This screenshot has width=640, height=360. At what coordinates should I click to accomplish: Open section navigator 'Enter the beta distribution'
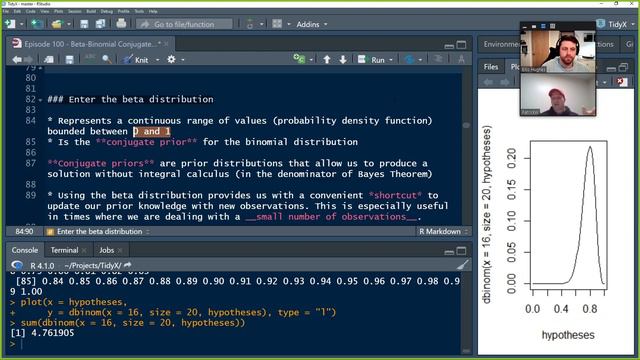click(x=99, y=231)
